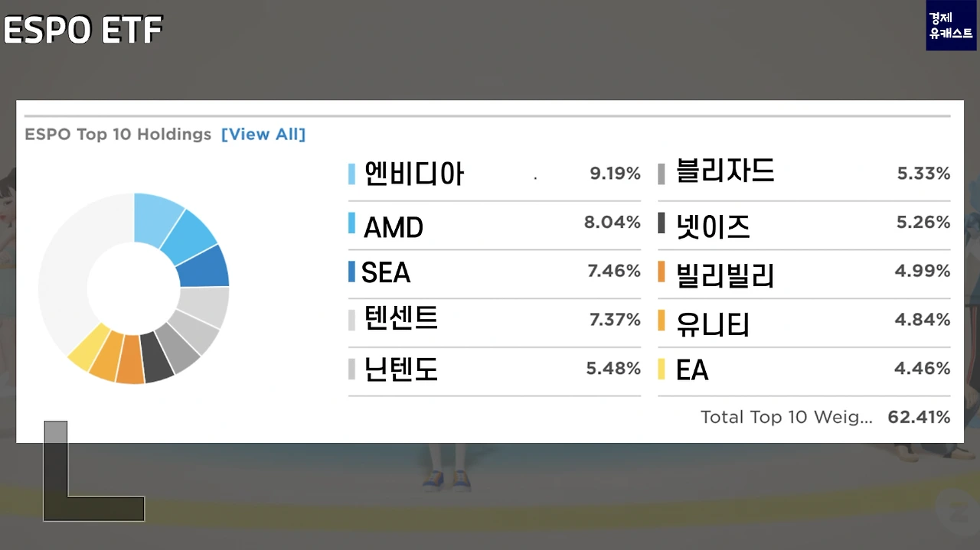Click the ESPO Top 10 Holdings heading

118,135
